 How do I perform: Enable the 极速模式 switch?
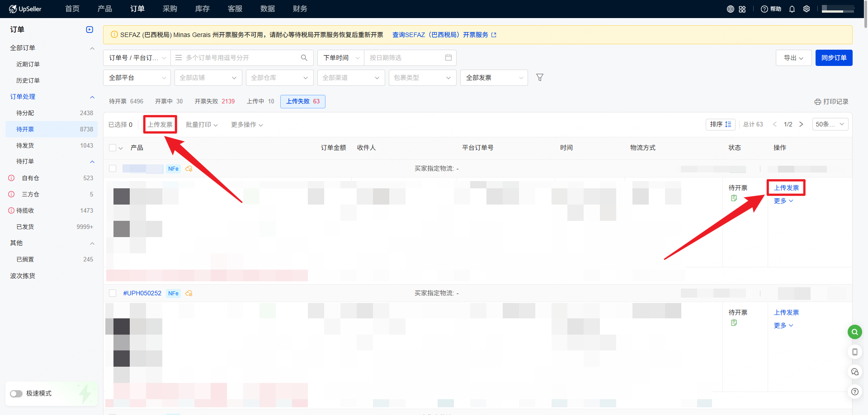coord(16,393)
